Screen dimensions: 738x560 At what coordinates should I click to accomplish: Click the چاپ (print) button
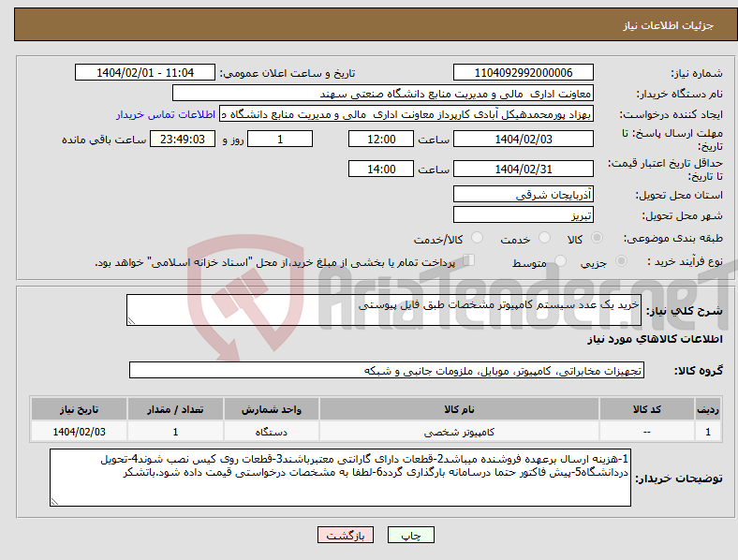coord(410,535)
